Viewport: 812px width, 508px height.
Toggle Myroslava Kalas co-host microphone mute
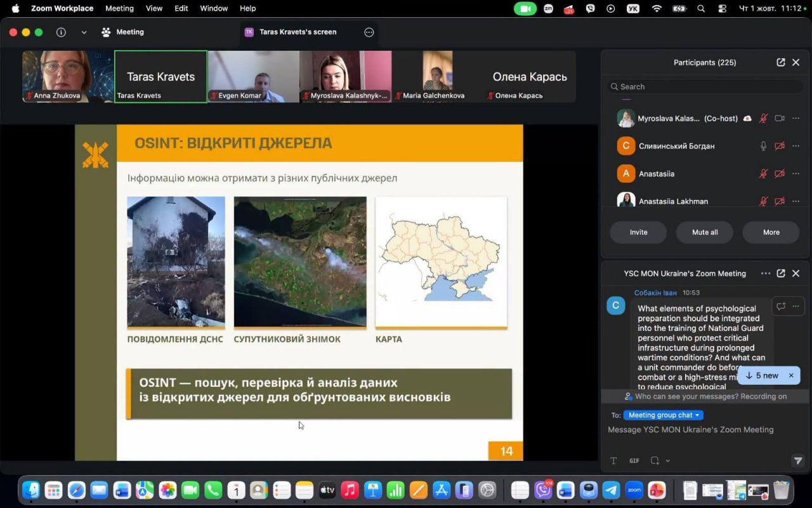764,118
